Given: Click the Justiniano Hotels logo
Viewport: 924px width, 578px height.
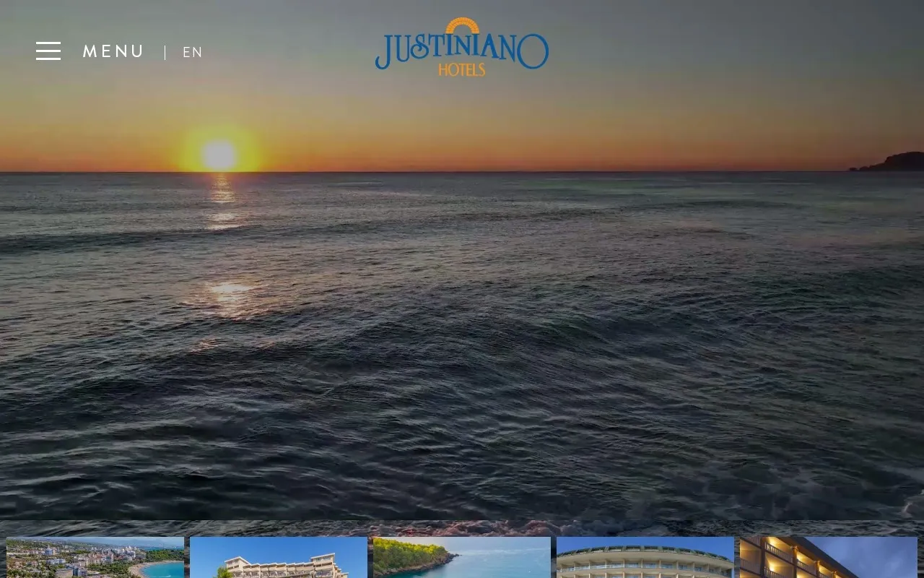Looking at the screenshot, I should click(462, 47).
